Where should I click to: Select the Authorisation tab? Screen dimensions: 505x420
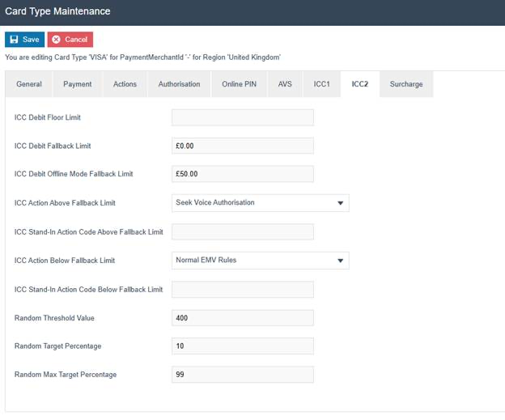tap(179, 84)
